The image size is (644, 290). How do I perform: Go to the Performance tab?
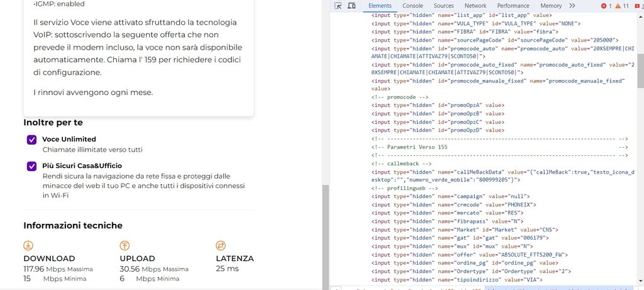click(513, 6)
